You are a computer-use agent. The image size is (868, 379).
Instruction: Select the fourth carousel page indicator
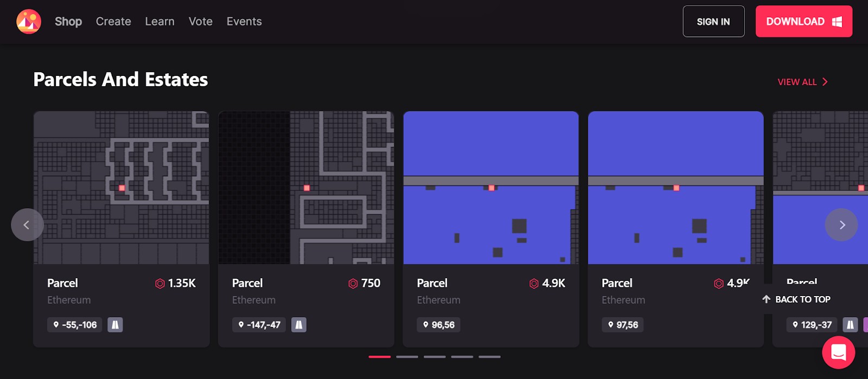point(462,357)
